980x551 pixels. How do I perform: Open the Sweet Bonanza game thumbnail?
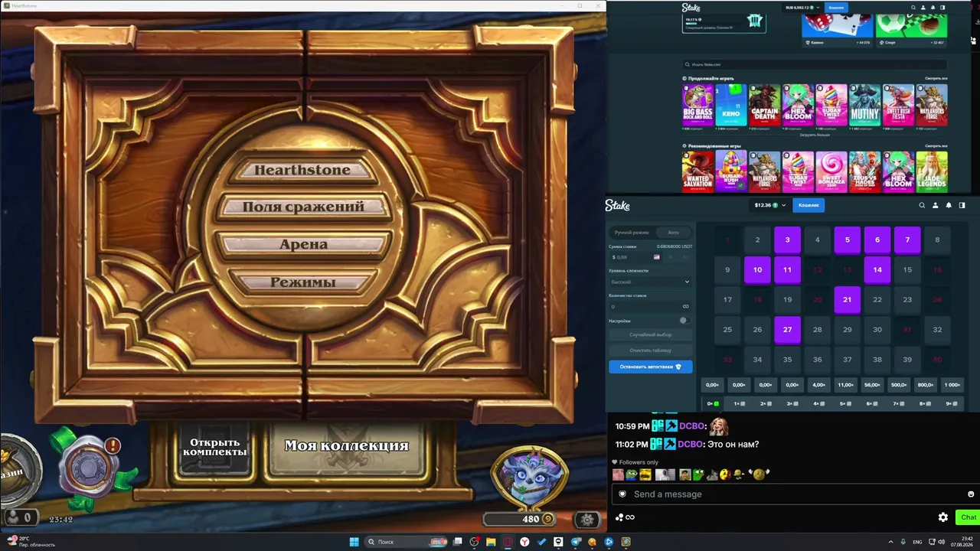[831, 171]
